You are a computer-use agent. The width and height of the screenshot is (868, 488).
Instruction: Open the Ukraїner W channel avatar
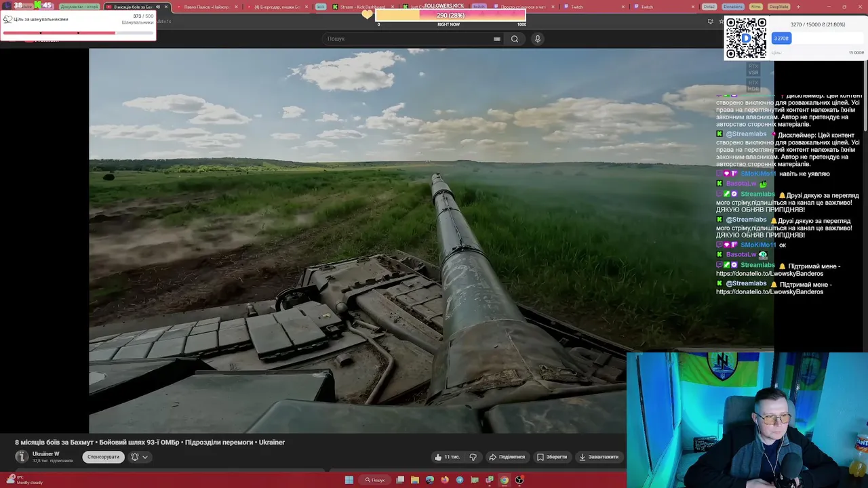pos(22,457)
